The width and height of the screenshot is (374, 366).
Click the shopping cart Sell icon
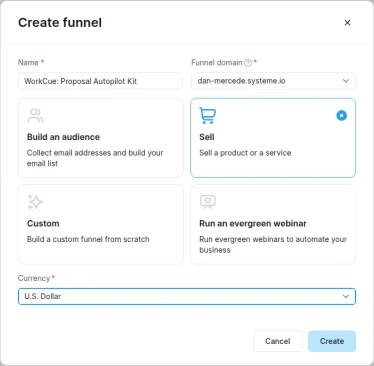click(x=207, y=115)
